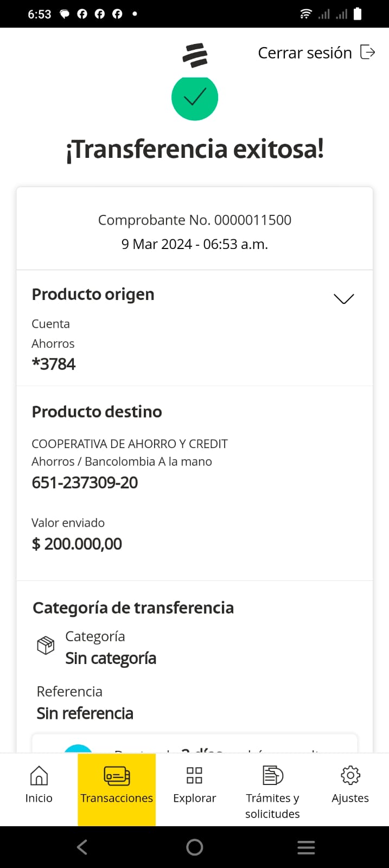Tap the Valor enviado amount $ 200.000,00
Screen dimensions: 389x868
point(76,544)
